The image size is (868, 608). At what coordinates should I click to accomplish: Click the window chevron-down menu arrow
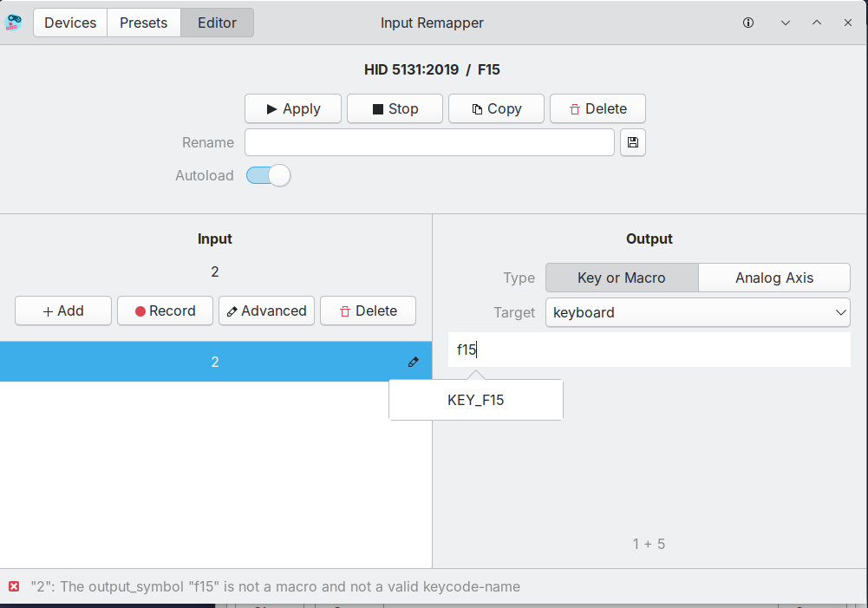(x=786, y=23)
